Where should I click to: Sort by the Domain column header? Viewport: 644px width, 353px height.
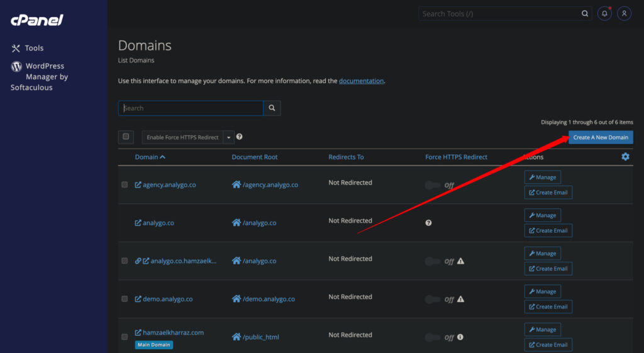click(150, 157)
